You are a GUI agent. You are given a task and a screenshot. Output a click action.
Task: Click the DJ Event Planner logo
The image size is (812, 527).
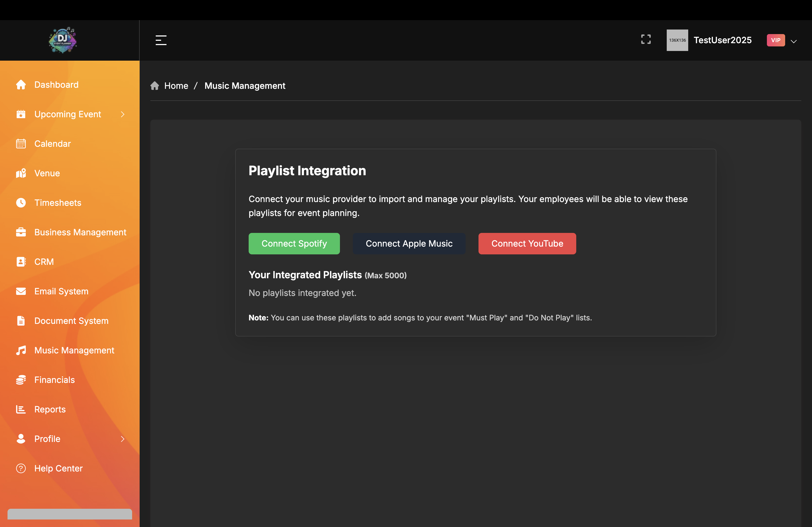coord(63,40)
